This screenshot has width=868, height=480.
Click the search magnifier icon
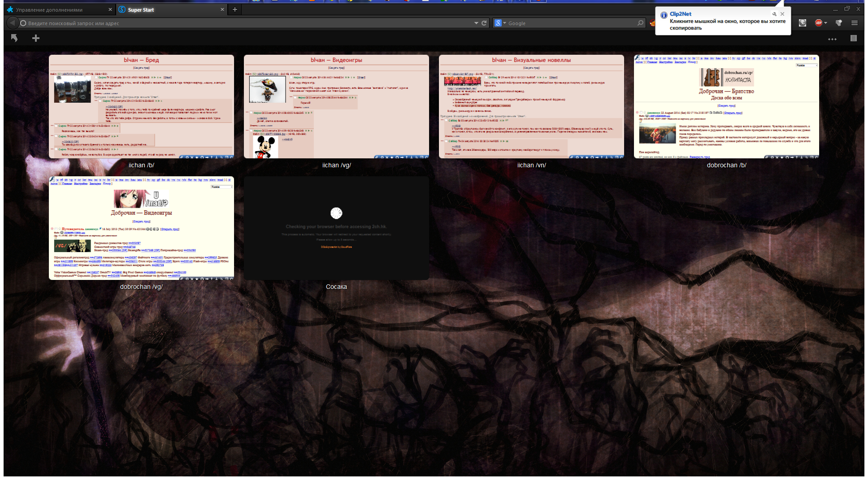point(640,23)
